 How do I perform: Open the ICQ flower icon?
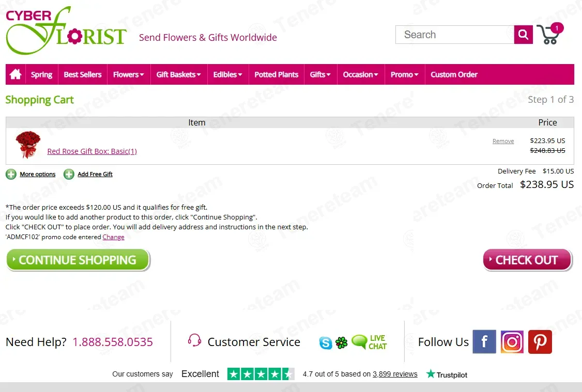[x=342, y=342]
